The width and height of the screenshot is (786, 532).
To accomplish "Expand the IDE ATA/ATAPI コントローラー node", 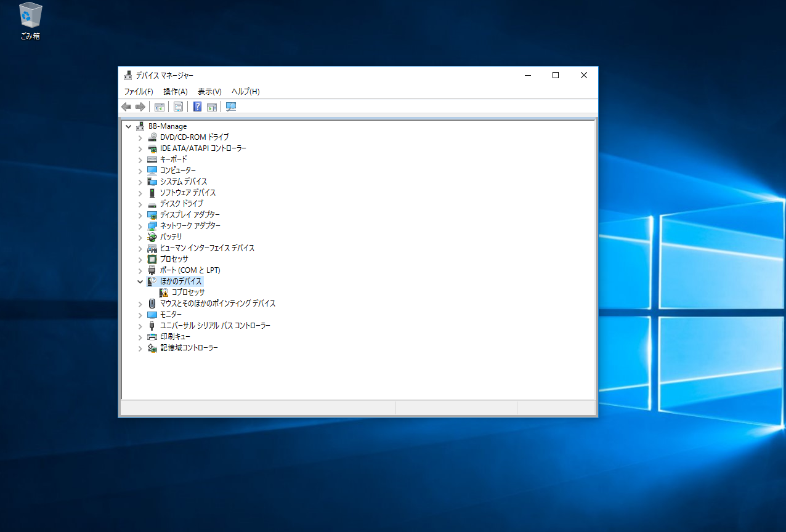I will (140, 148).
